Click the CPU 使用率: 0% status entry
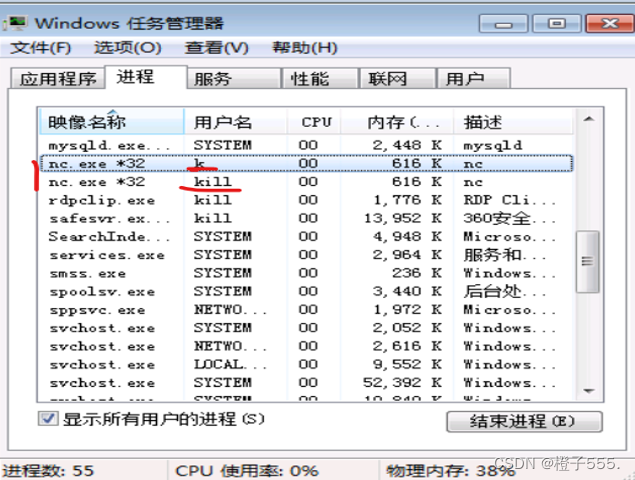Screen dimensions: 635x480 tap(247, 471)
